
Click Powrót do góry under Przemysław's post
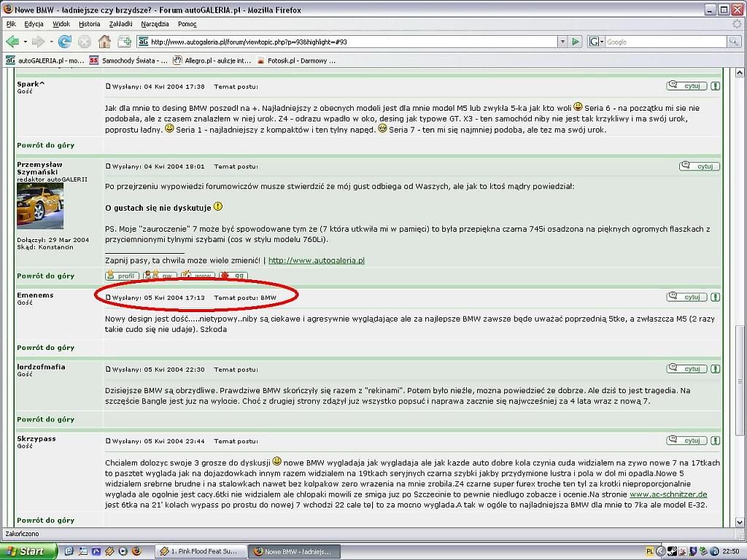(46, 276)
